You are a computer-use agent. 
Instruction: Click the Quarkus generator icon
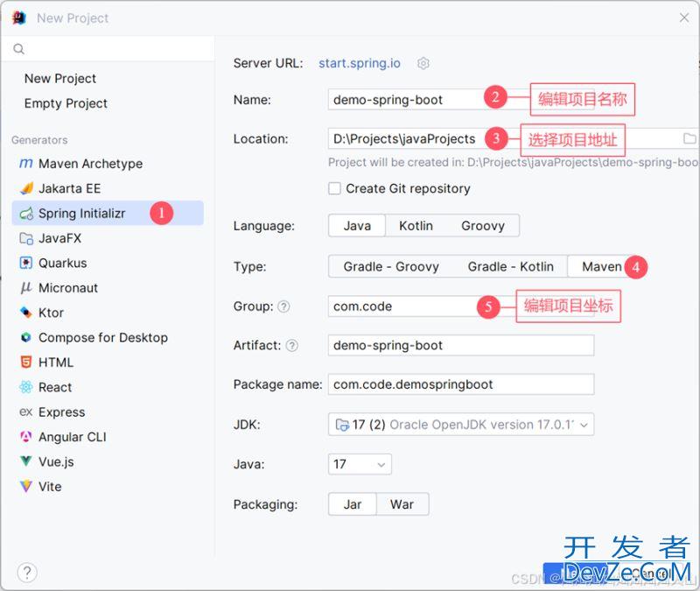[x=26, y=264]
